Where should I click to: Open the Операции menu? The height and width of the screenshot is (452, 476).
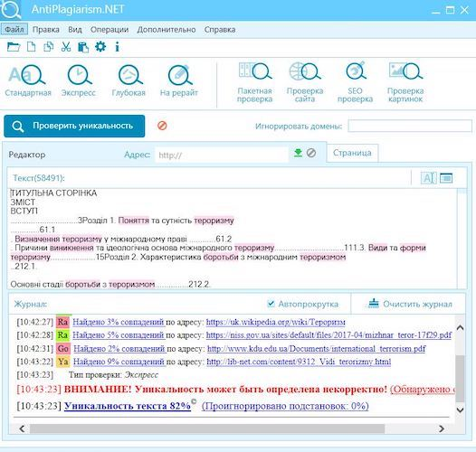click(109, 30)
